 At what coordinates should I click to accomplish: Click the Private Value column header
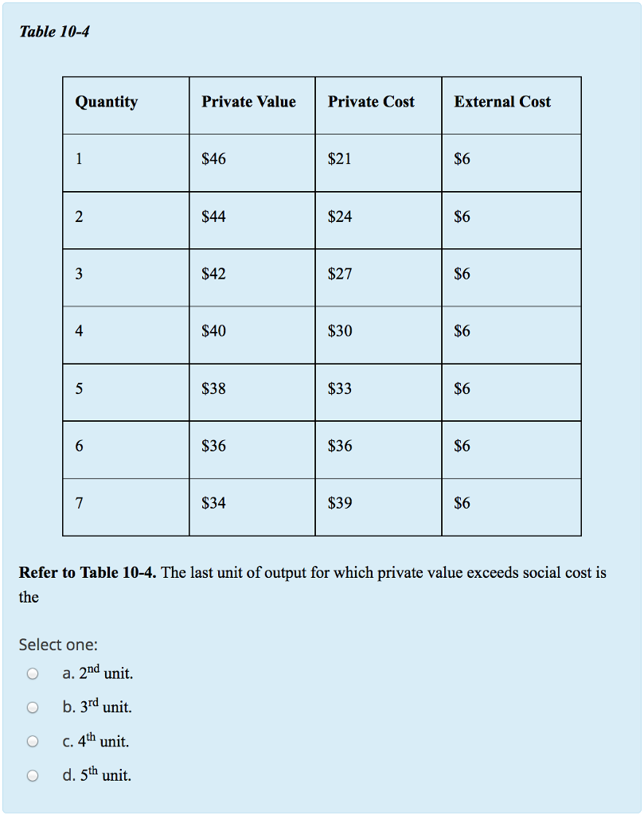(249, 102)
